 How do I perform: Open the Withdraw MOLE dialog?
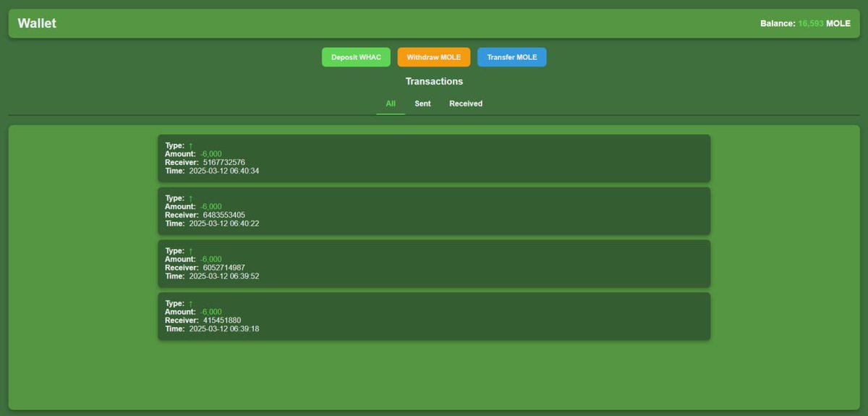coord(434,57)
